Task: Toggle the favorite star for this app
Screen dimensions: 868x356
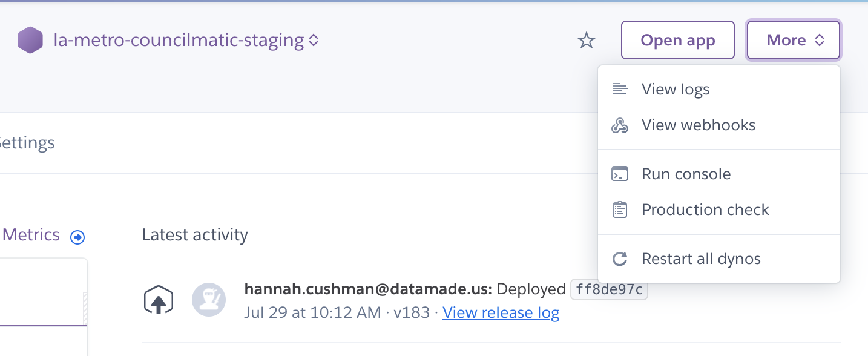Action: click(x=586, y=40)
